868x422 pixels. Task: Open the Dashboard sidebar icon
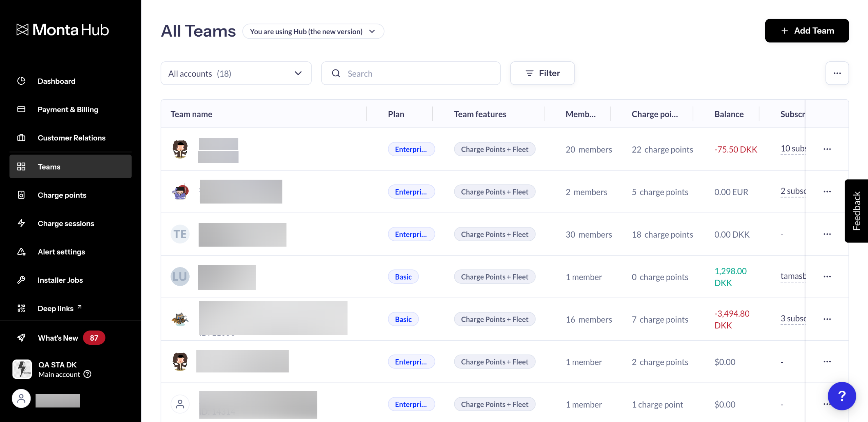coord(21,81)
